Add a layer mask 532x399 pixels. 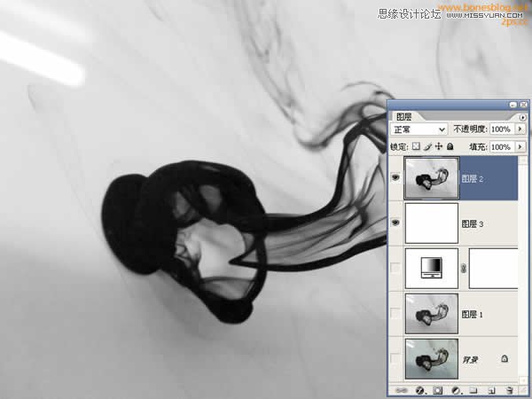[437, 390]
